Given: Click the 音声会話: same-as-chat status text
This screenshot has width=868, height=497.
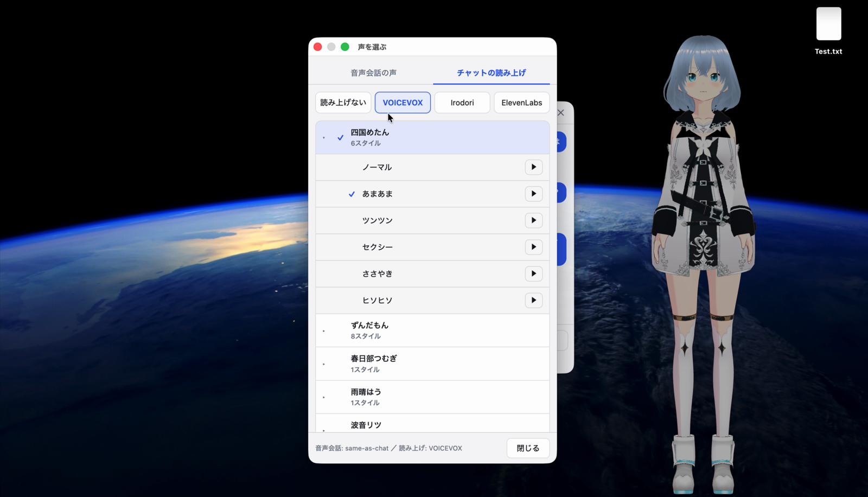Looking at the screenshot, I should click(352, 448).
